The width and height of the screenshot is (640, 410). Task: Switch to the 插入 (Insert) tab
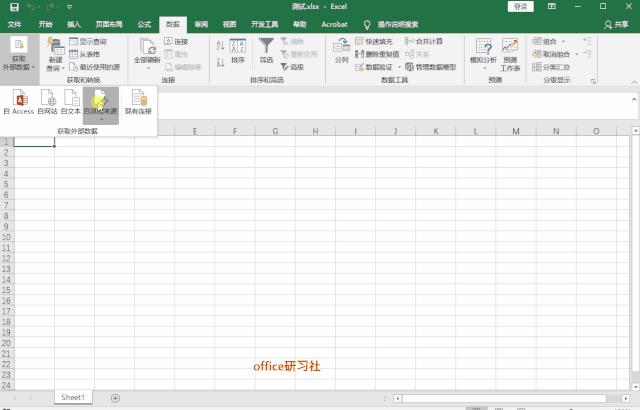[74, 24]
